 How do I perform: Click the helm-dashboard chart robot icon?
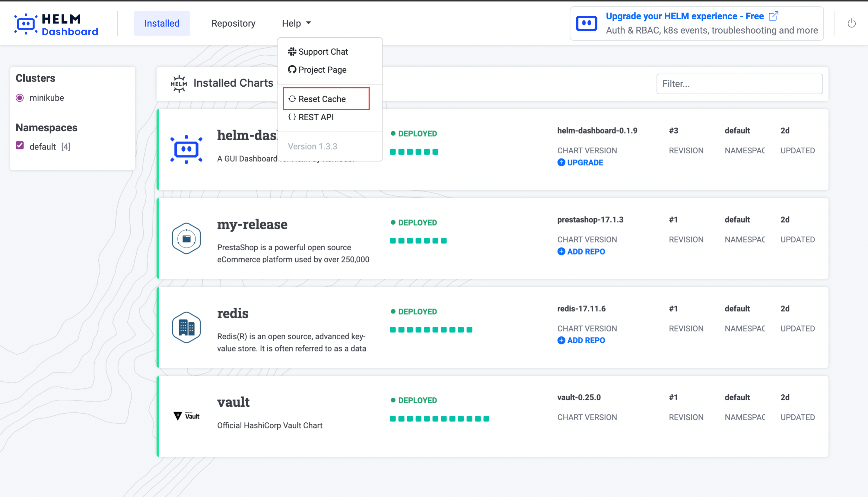click(186, 149)
